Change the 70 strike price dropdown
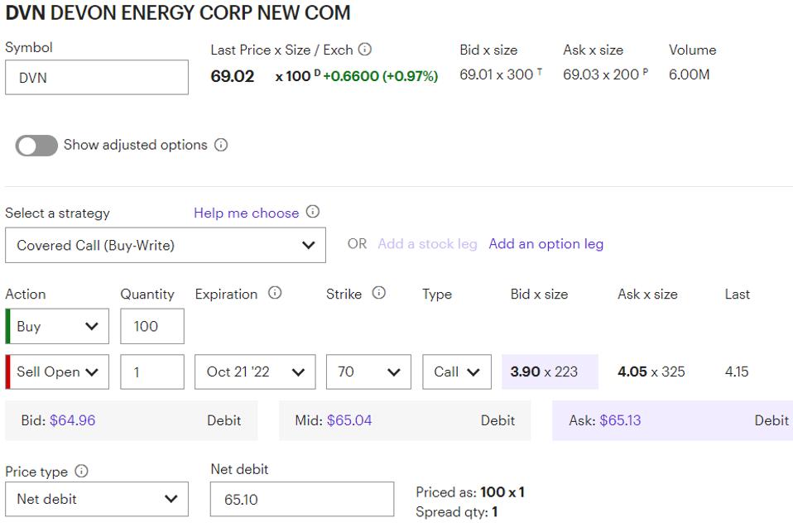 coord(368,371)
